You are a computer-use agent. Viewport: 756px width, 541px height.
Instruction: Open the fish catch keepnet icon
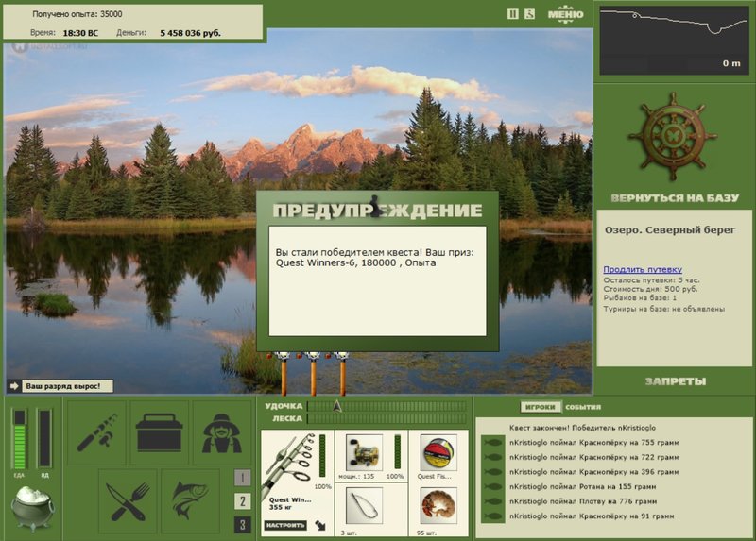[x=191, y=501]
